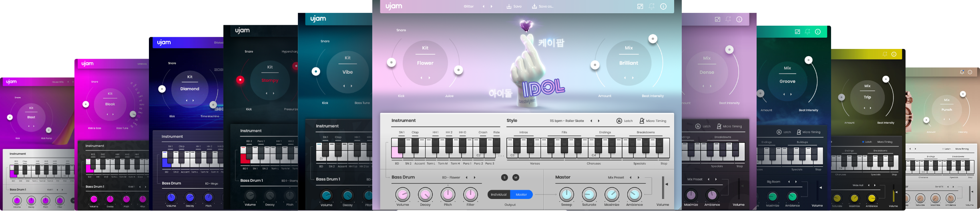Image resolution: width=980 pixels, height=211 pixels.
Task: Click the info icon in the Groove mix window
Action: 818,32
